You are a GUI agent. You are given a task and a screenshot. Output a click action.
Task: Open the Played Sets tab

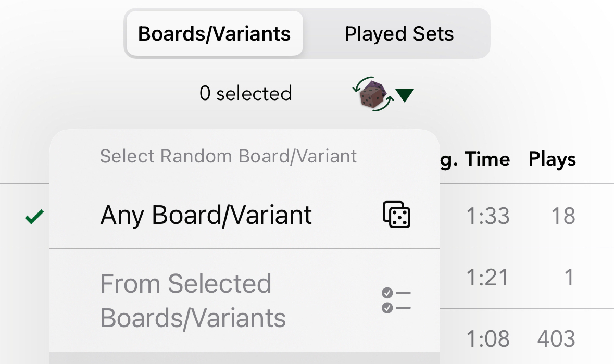click(399, 34)
